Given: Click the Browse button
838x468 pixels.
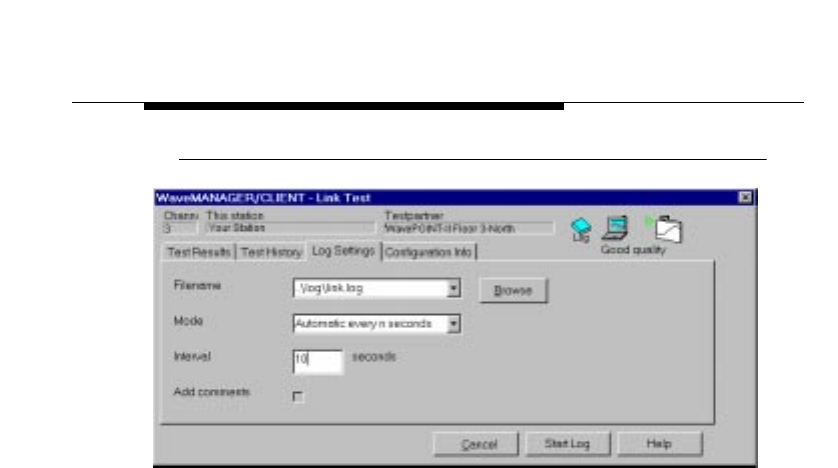Looking at the screenshot, I should [513, 291].
